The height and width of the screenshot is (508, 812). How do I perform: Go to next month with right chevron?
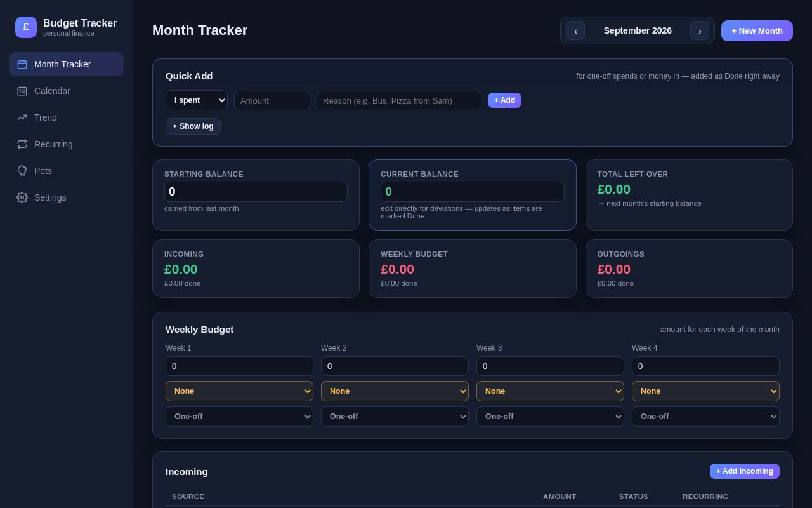point(700,30)
